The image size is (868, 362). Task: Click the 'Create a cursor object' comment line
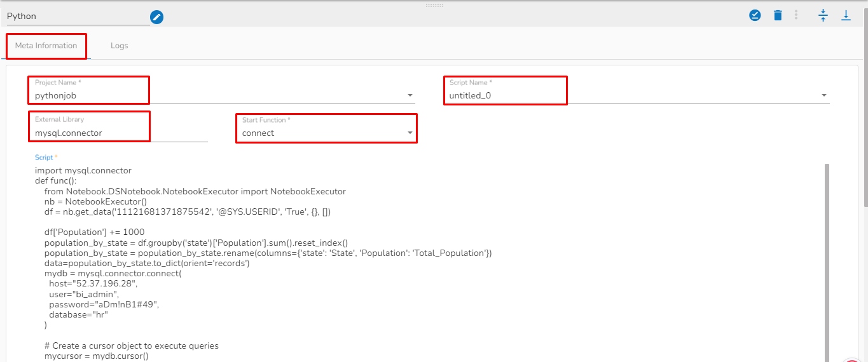click(131, 345)
